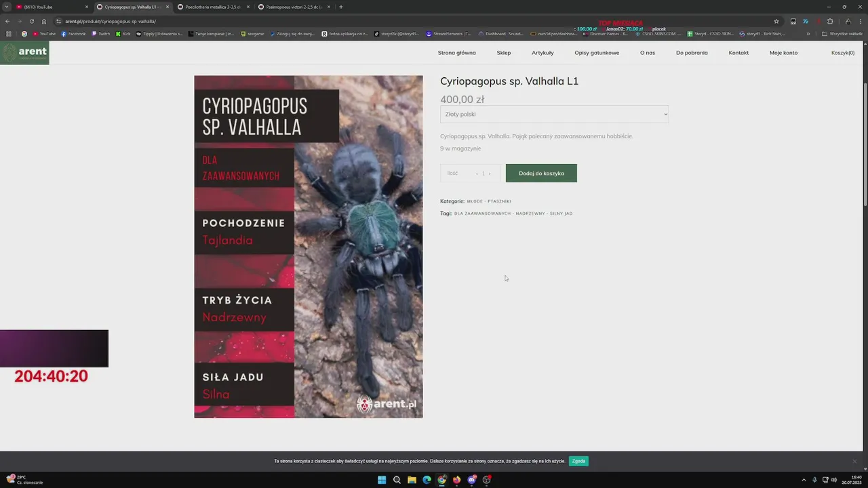
Task: Switch to the Psalmopoeus victori tab
Action: [x=294, y=7]
